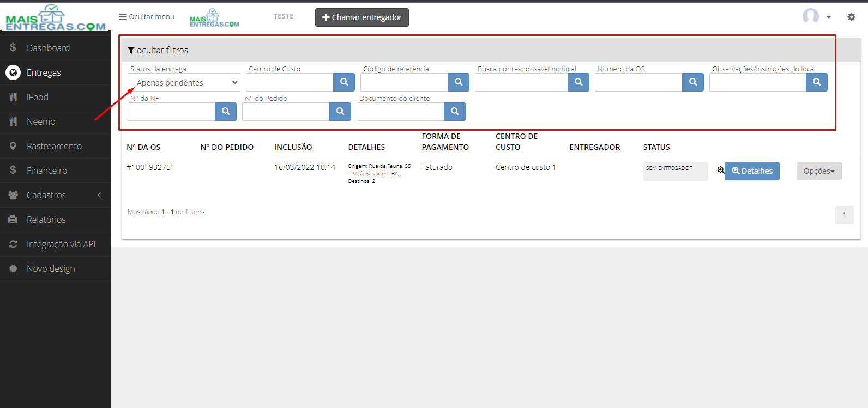868x408 pixels.
Task: Click order number #1001932751
Action: coord(150,167)
